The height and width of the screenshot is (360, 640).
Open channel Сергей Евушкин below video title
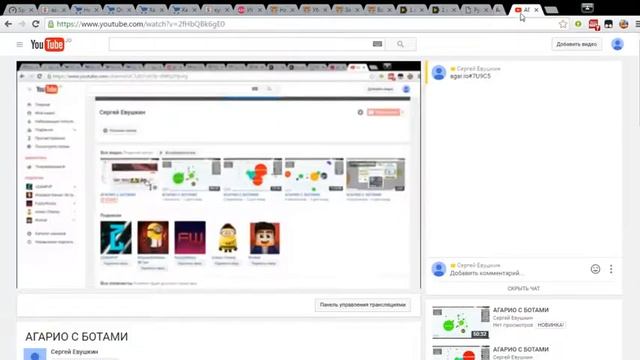(74, 351)
